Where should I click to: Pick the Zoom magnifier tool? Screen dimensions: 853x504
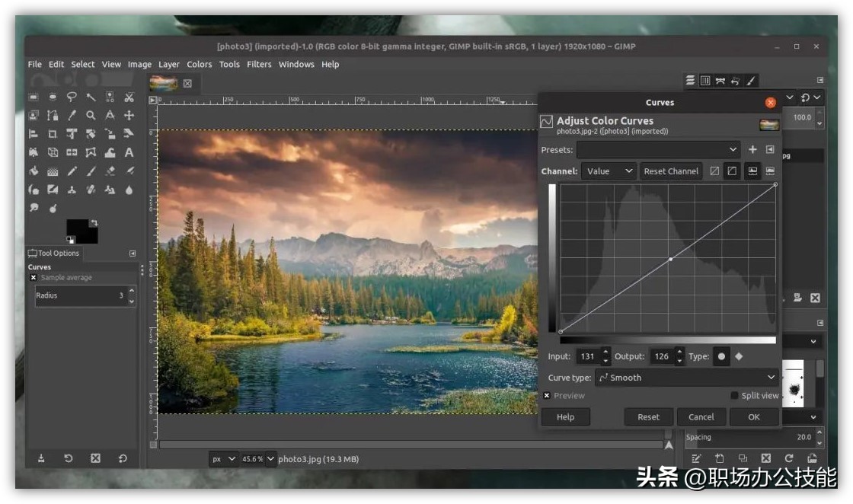pyautogui.click(x=91, y=116)
